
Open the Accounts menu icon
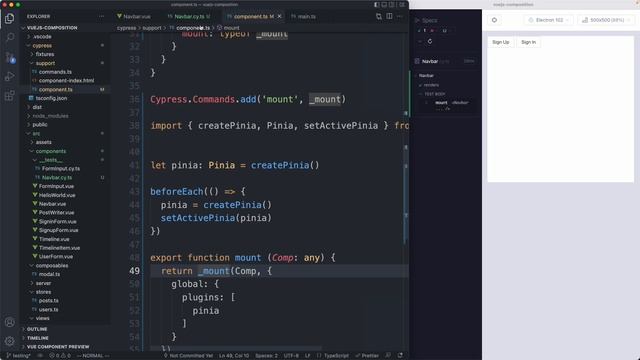[9, 322]
